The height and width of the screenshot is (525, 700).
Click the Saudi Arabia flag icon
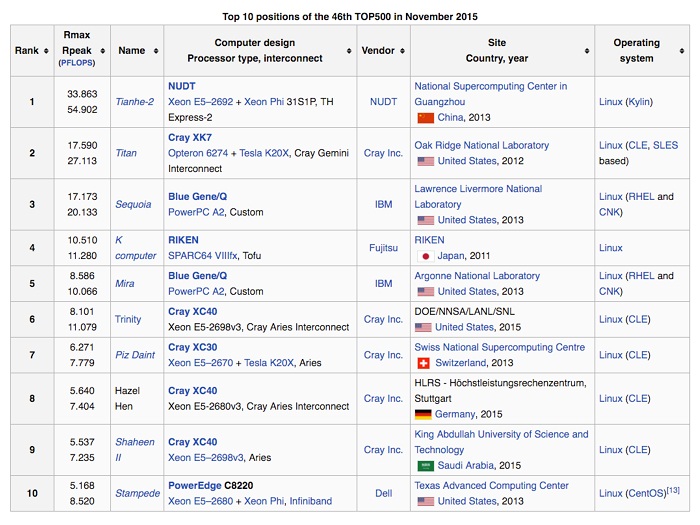coord(425,466)
